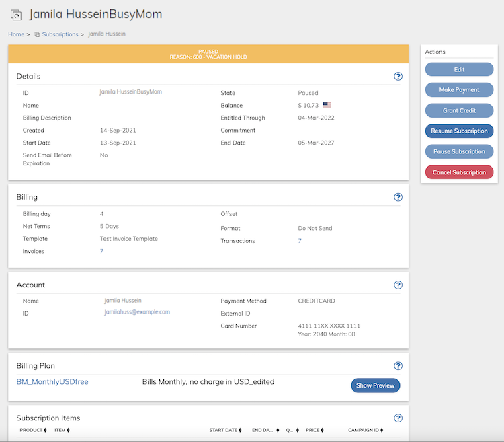Sort by CAMPAIGN ID column arrow
The image size is (504, 442).
point(382,430)
